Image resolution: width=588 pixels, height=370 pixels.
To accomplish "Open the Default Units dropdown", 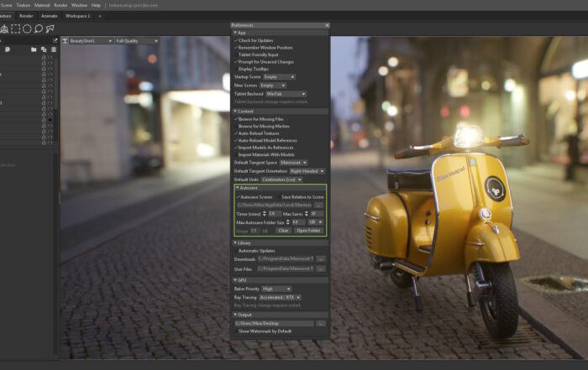I will (281, 180).
